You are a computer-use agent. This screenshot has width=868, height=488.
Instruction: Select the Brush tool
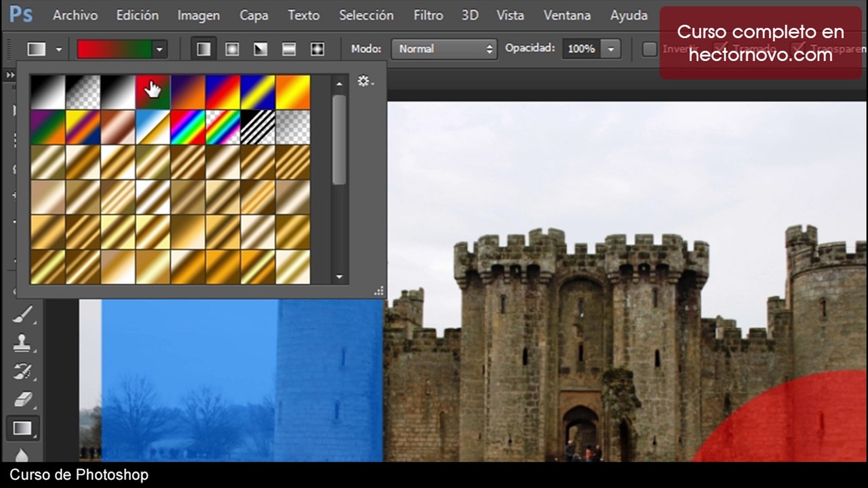click(x=22, y=314)
